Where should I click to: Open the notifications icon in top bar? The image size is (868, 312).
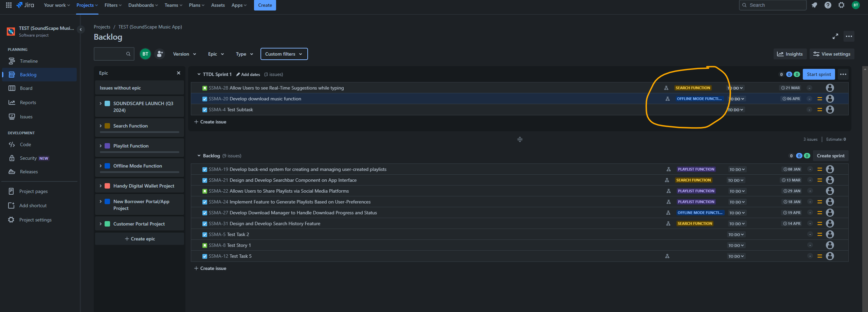click(814, 5)
